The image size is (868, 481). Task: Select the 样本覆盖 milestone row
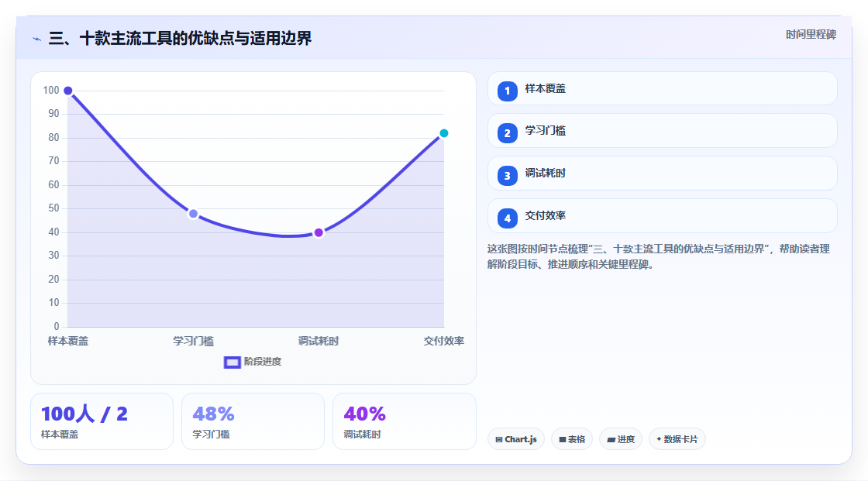tap(662, 88)
